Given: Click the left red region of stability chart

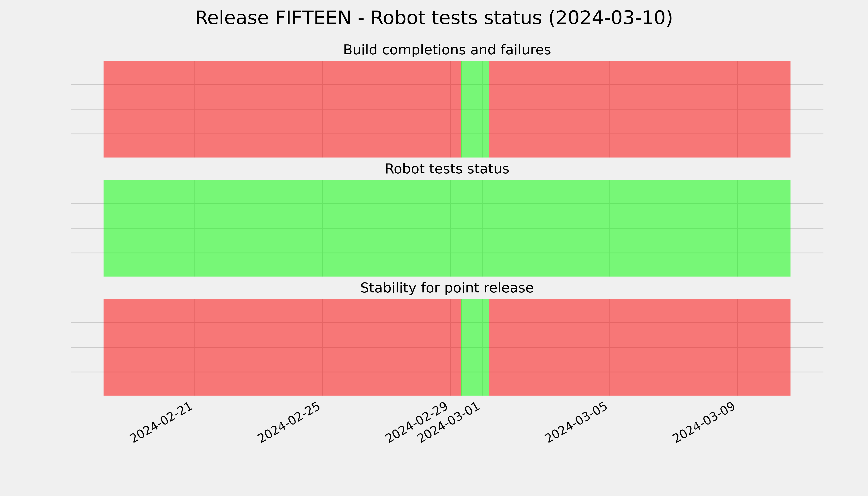Looking at the screenshot, I should pyautogui.click(x=282, y=347).
